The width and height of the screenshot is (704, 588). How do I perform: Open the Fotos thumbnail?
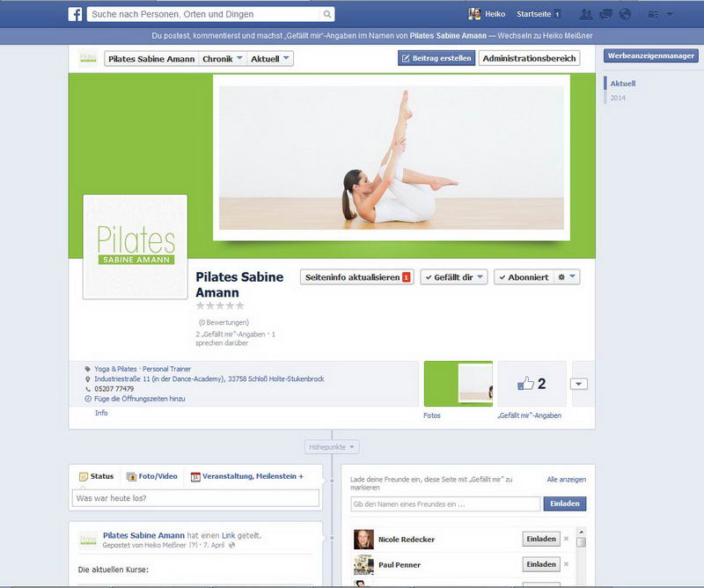(458, 384)
